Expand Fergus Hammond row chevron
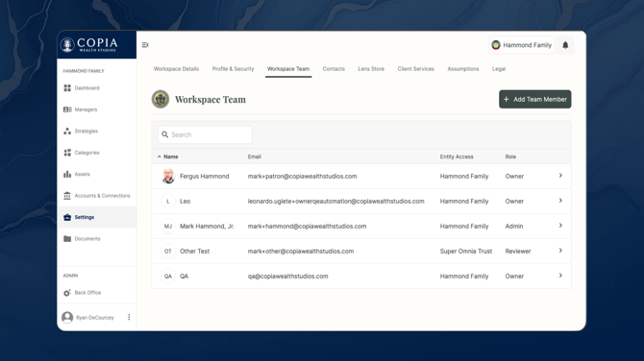This screenshot has width=644, height=361. [x=560, y=176]
